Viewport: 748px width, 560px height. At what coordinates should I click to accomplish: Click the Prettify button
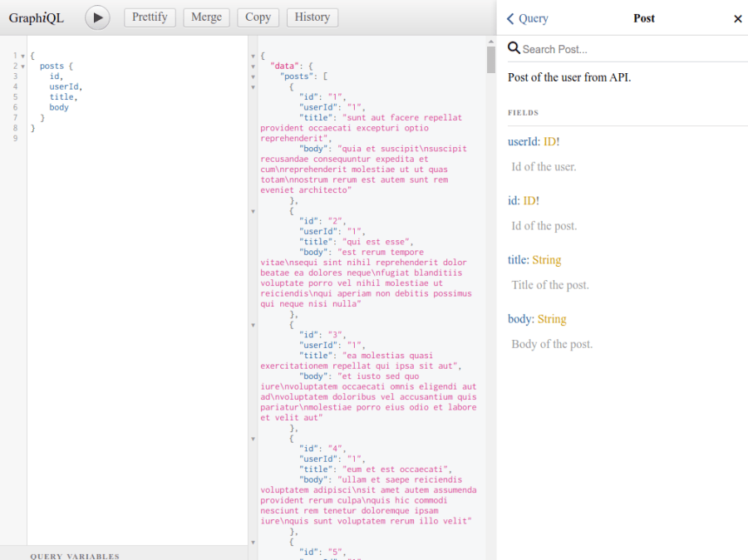(x=150, y=17)
